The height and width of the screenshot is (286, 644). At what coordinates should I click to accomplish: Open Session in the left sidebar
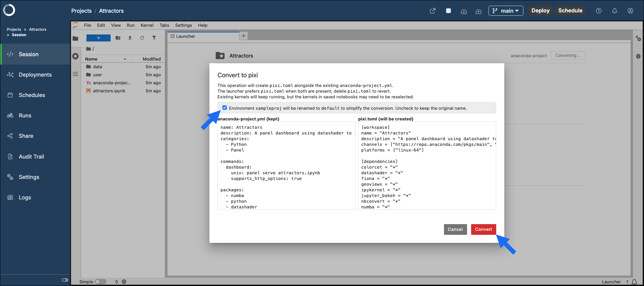[x=35, y=54]
